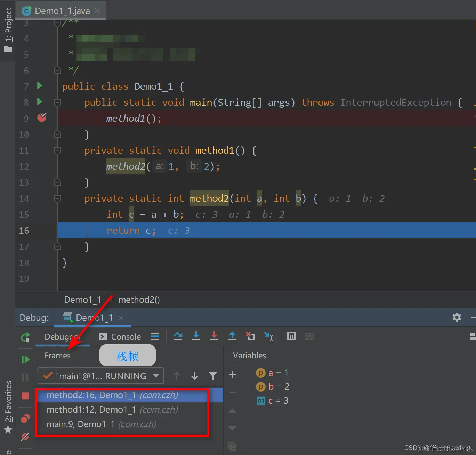Move to previous frame with up arrow
This screenshot has height=455, width=476.
coord(177,376)
